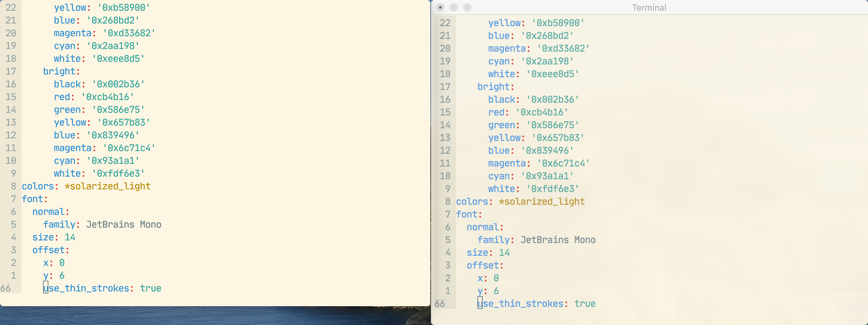Image resolution: width=868 pixels, height=325 pixels.
Task: Click '*solarized_light' in the Terminal-titled window
Action: [542, 201]
